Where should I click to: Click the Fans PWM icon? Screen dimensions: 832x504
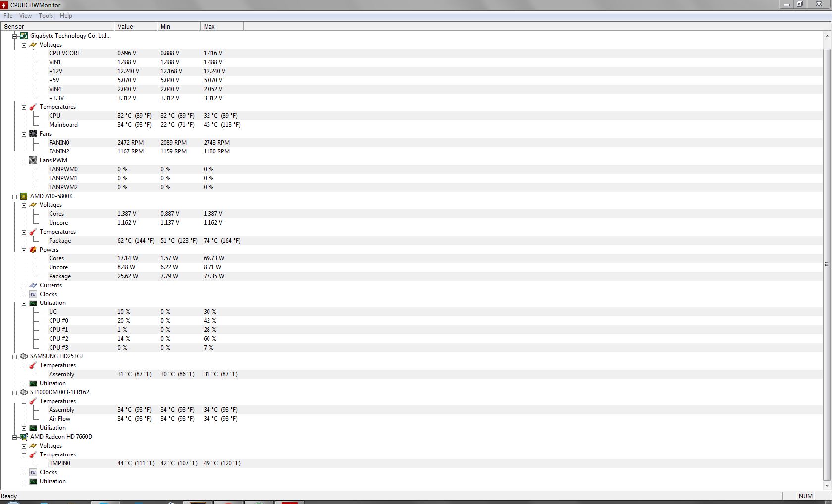(33, 160)
